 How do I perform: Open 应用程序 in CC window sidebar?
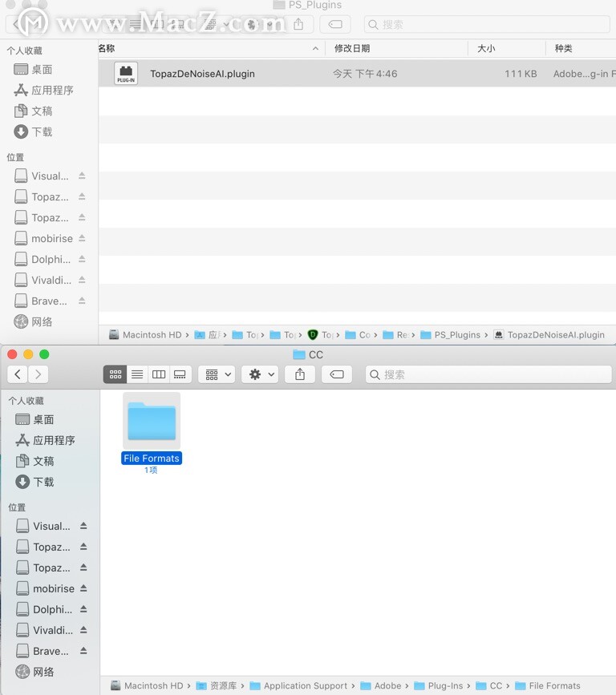45,441
